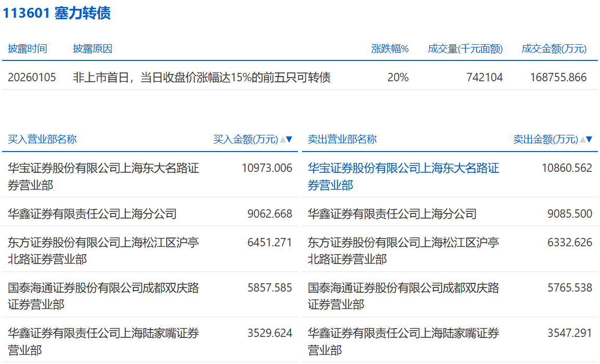Select turnover value 168755.866

pos(558,77)
